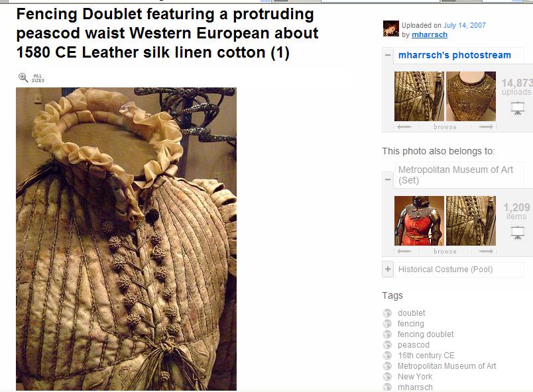This screenshot has width=533, height=392.
Task: Open mharrsch's photostream heading link
Action: coord(455,55)
